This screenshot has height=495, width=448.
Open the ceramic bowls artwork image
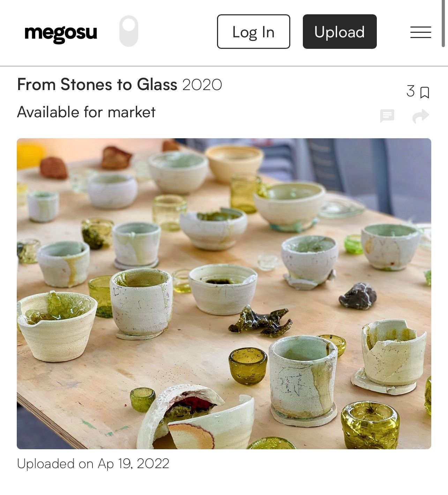tap(224, 294)
